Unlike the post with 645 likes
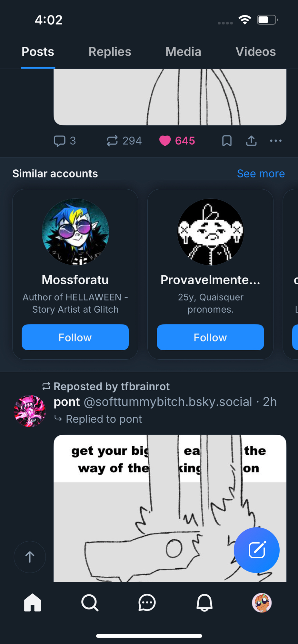This screenshot has width=298, height=644. pyautogui.click(x=165, y=141)
